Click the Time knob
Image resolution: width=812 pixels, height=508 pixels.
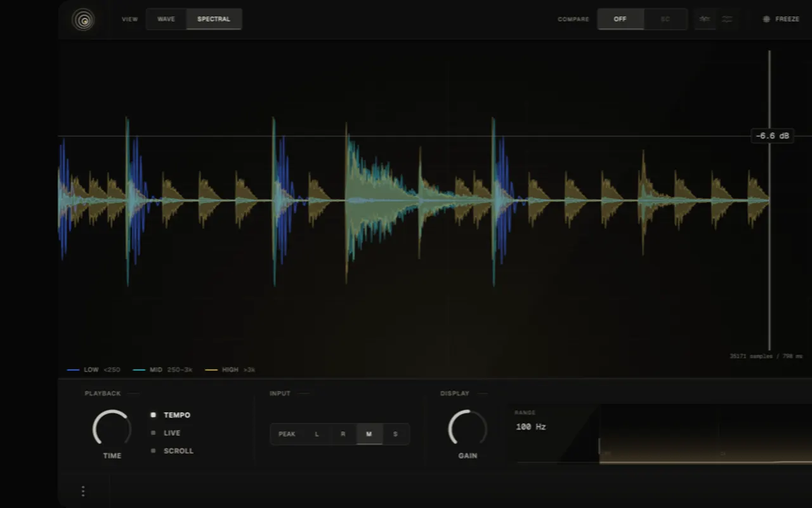pyautogui.click(x=112, y=428)
